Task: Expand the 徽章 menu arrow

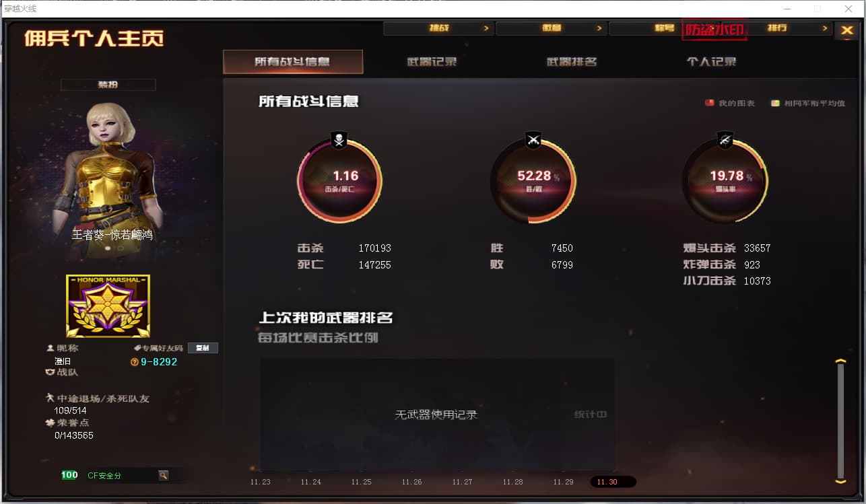Action: click(599, 28)
